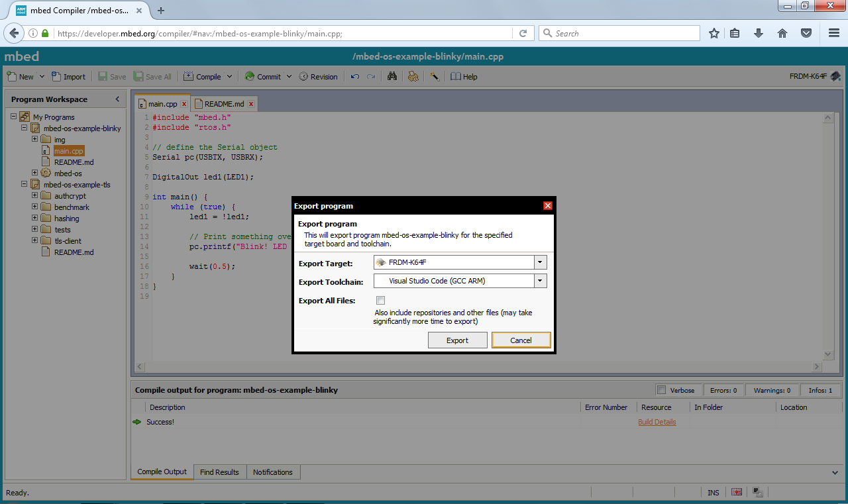Click the Compile toolbar button
Viewport: 848px width, 504px height.
coord(202,76)
